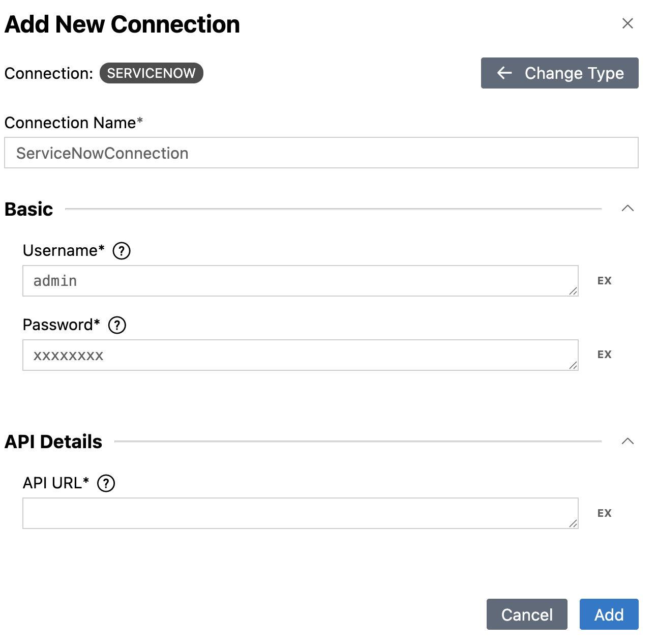Collapse the API Details section

pos(629,442)
